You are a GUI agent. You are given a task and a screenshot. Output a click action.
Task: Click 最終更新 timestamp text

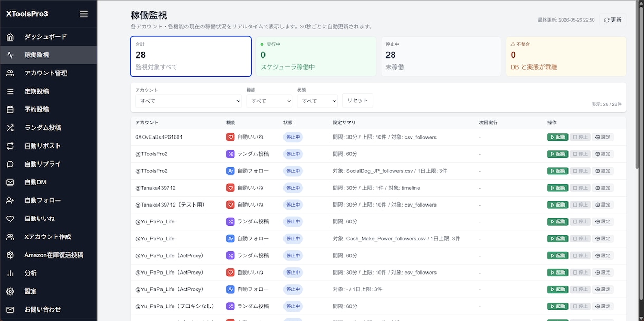click(566, 20)
